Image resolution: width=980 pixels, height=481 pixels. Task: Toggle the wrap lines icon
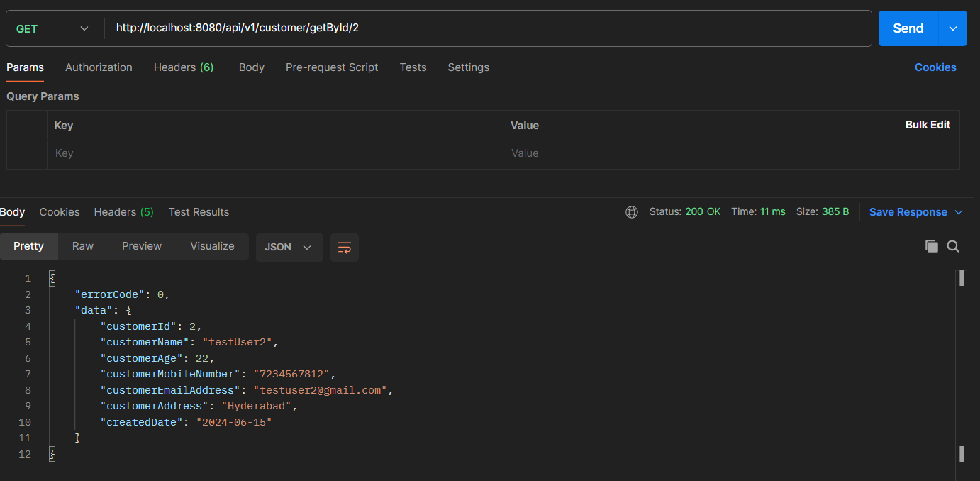pos(345,248)
